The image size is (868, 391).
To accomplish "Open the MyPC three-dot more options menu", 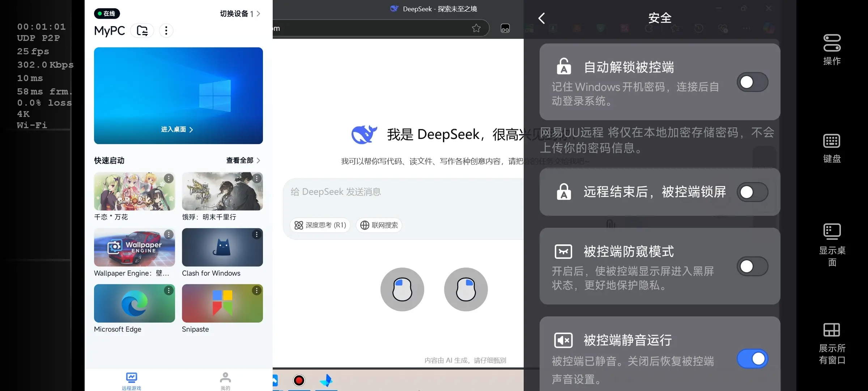I will [166, 31].
